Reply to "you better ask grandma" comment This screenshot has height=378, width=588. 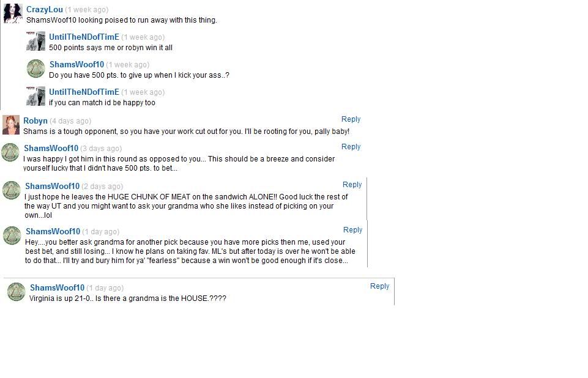point(352,230)
